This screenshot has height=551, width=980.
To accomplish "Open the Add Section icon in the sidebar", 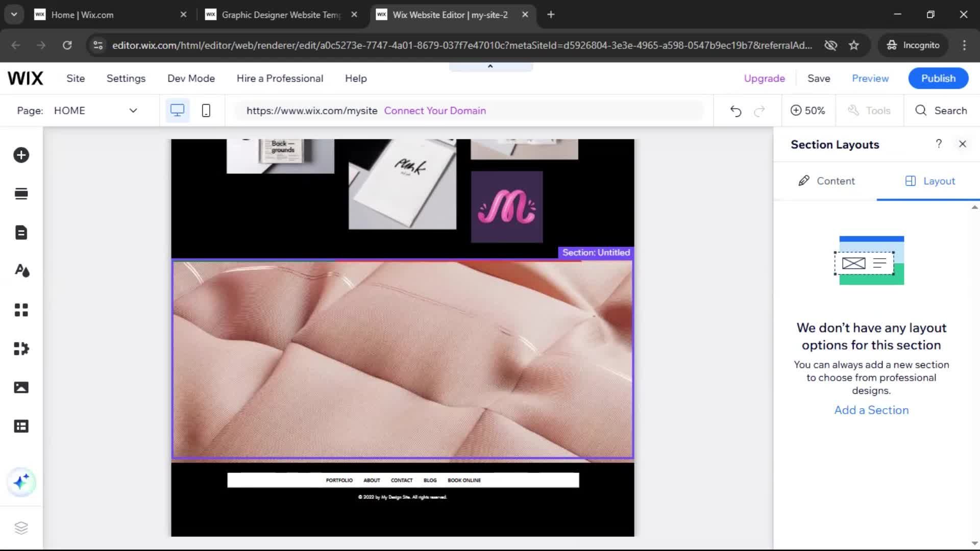I will coord(21,194).
